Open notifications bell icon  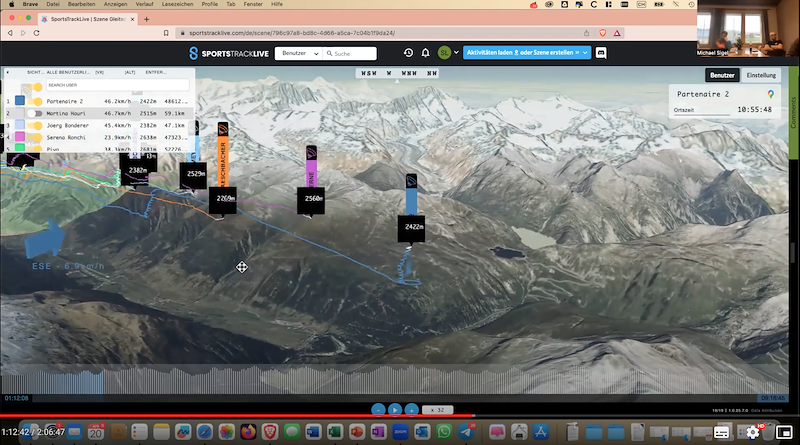click(x=426, y=53)
